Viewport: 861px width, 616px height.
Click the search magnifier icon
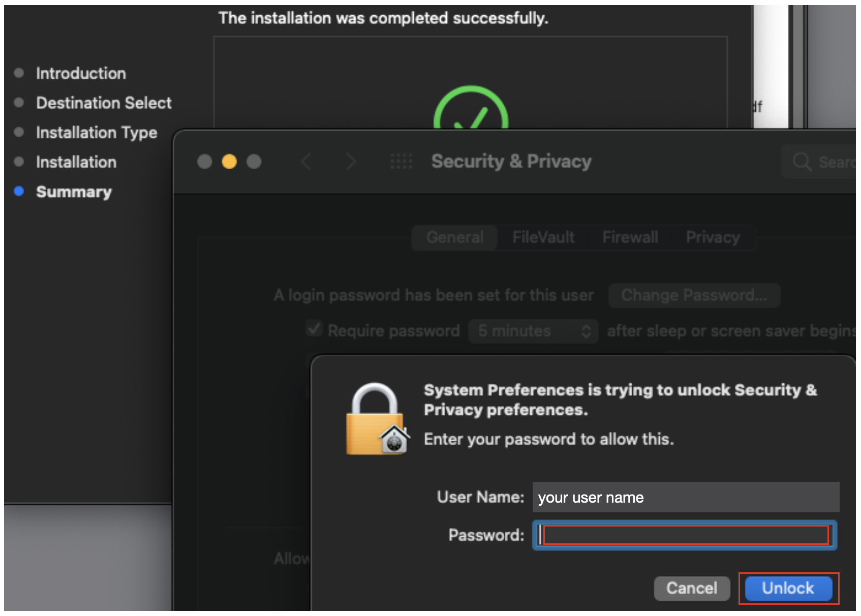pos(802,162)
